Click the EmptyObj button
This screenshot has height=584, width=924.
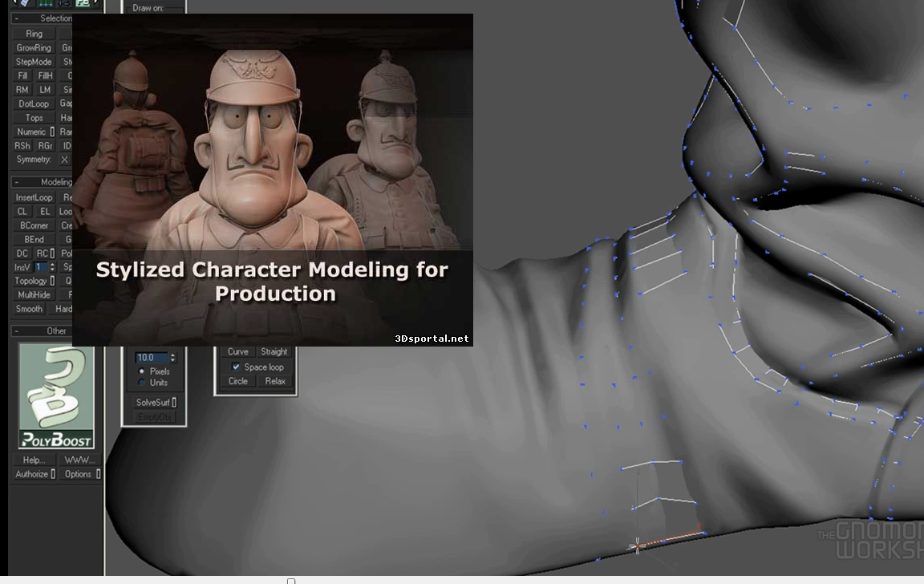tap(154, 417)
